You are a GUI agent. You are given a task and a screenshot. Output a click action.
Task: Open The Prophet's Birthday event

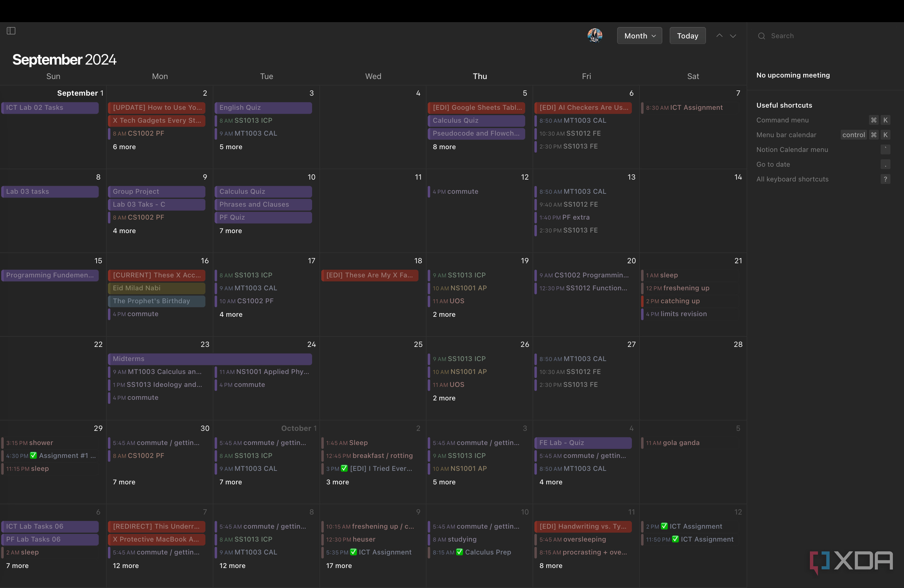[x=157, y=301]
